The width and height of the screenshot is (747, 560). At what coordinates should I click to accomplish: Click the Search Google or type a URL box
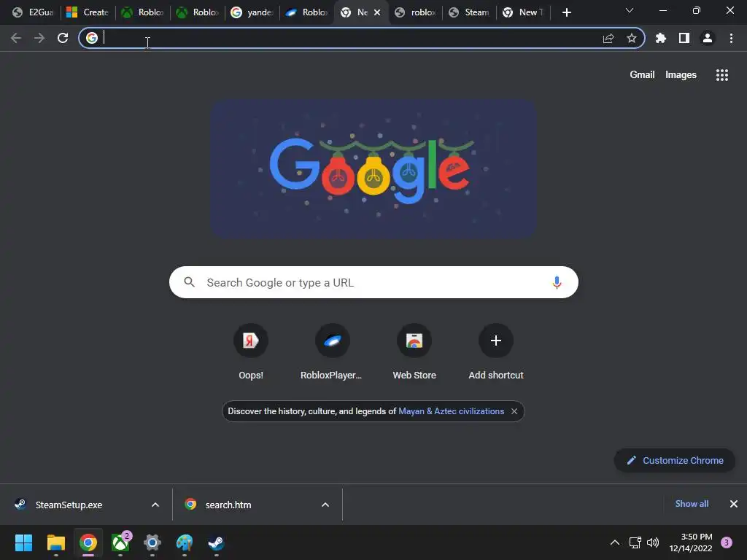coord(373,282)
